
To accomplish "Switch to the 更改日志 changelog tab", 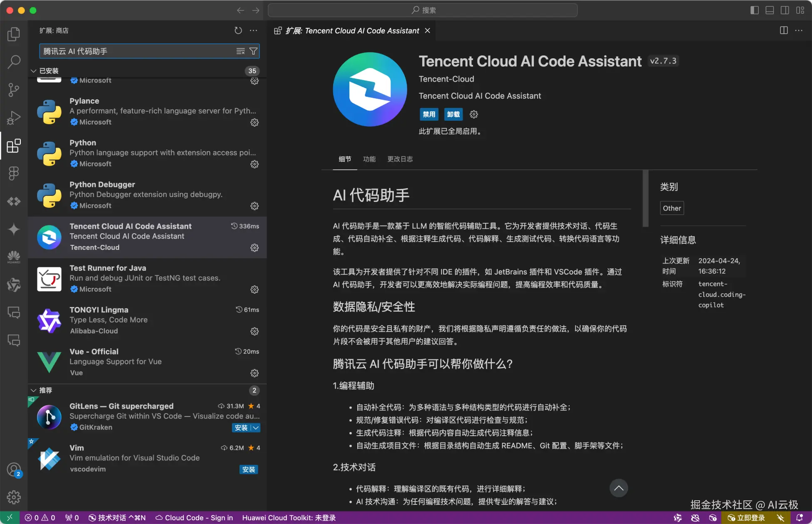I will (400, 159).
